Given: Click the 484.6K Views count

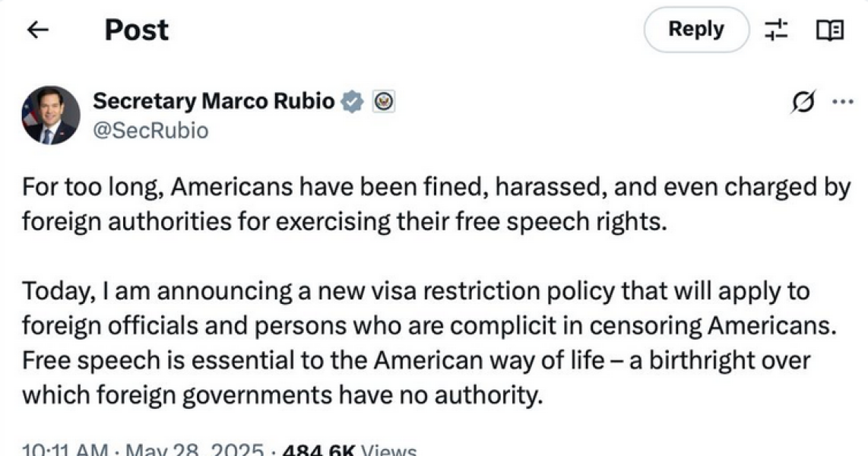Looking at the screenshot, I should (x=349, y=450).
